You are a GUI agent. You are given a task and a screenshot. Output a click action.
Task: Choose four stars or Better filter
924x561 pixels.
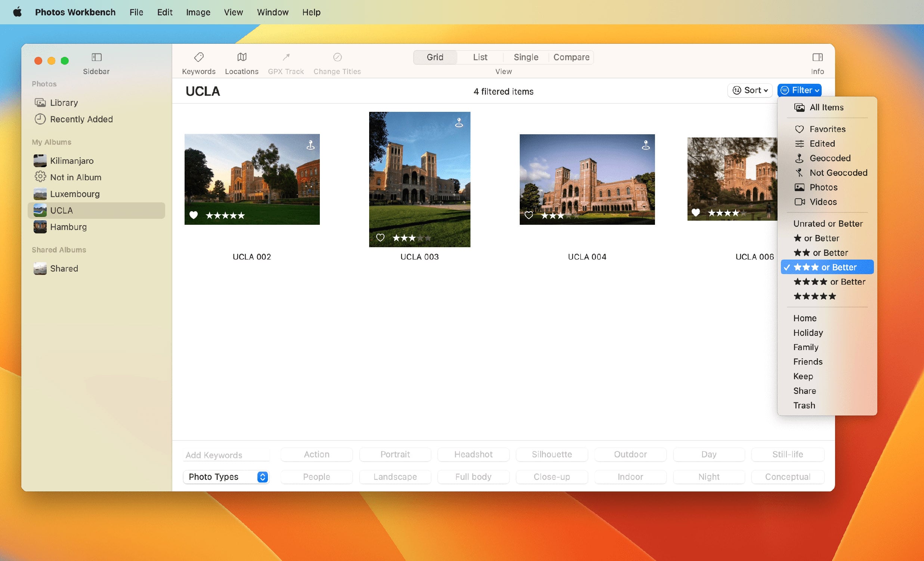tap(829, 282)
